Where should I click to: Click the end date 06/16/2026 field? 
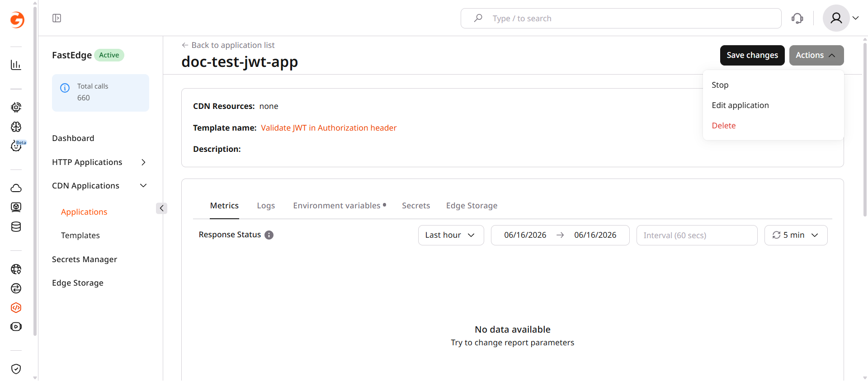tap(595, 235)
